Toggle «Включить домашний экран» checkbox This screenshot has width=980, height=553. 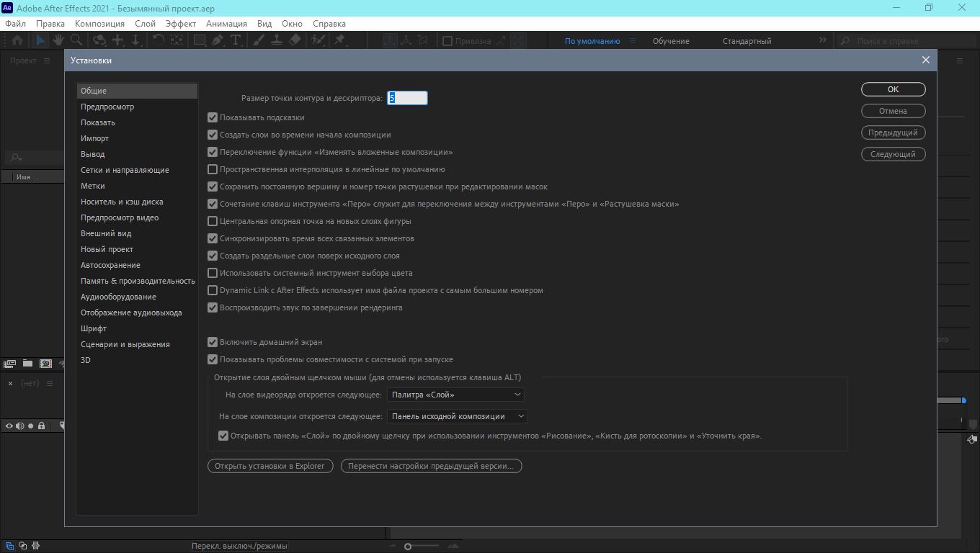tap(213, 342)
